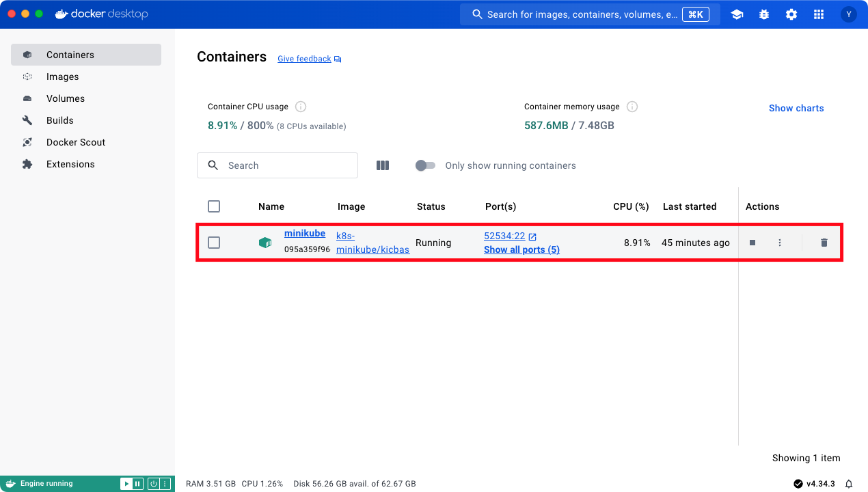Image resolution: width=868 pixels, height=492 pixels.
Task: Click the CPU 1.26% status bar entry
Action: [x=262, y=484]
